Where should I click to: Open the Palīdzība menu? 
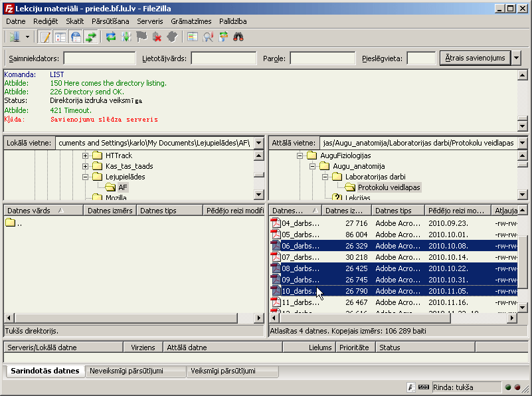[x=232, y=21]
